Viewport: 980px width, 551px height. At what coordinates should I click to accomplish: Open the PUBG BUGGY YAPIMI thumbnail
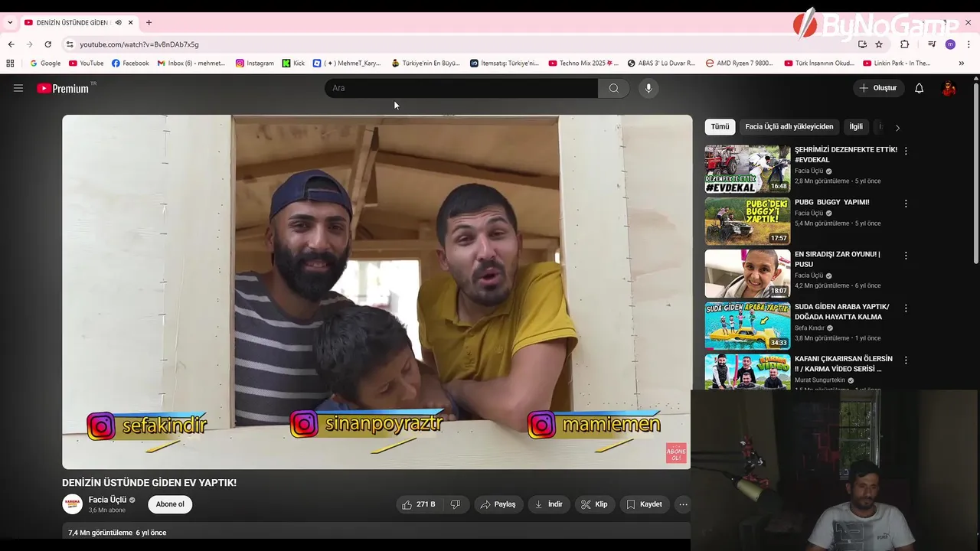tap(747, 221)
